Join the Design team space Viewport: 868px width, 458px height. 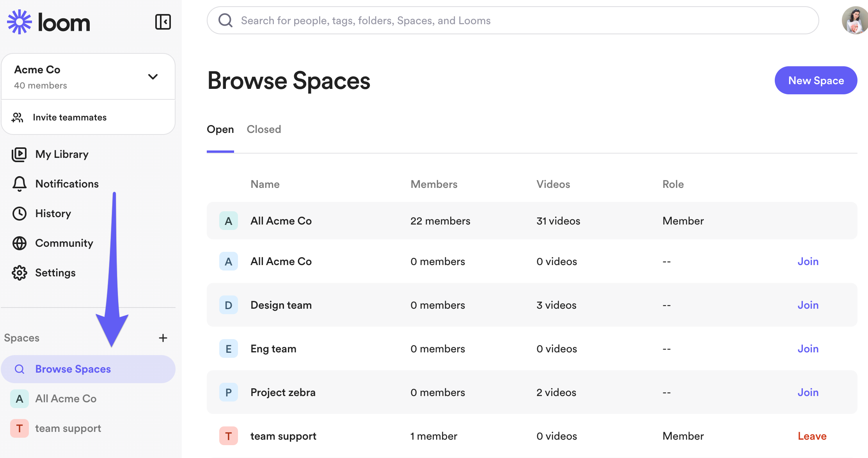[x=808, y=305]
